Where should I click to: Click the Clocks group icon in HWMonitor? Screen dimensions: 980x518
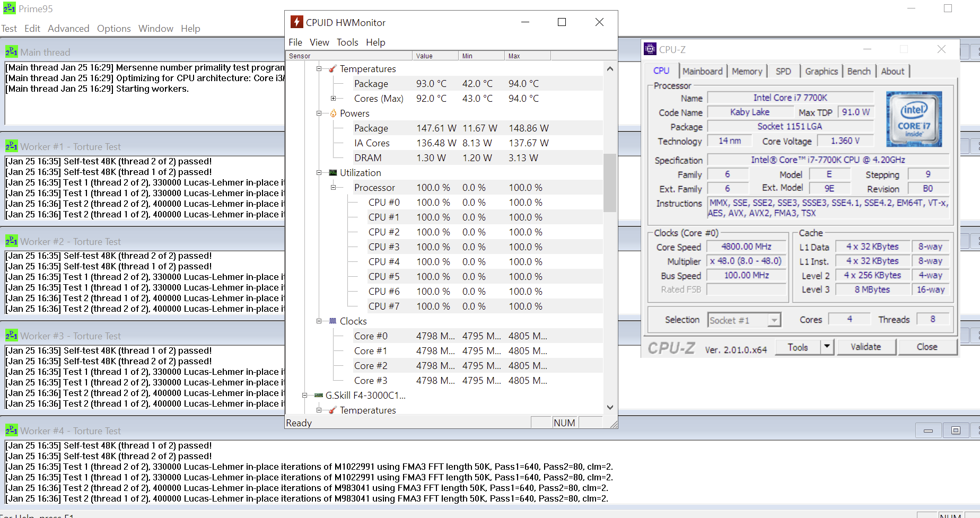click(333, 321)
